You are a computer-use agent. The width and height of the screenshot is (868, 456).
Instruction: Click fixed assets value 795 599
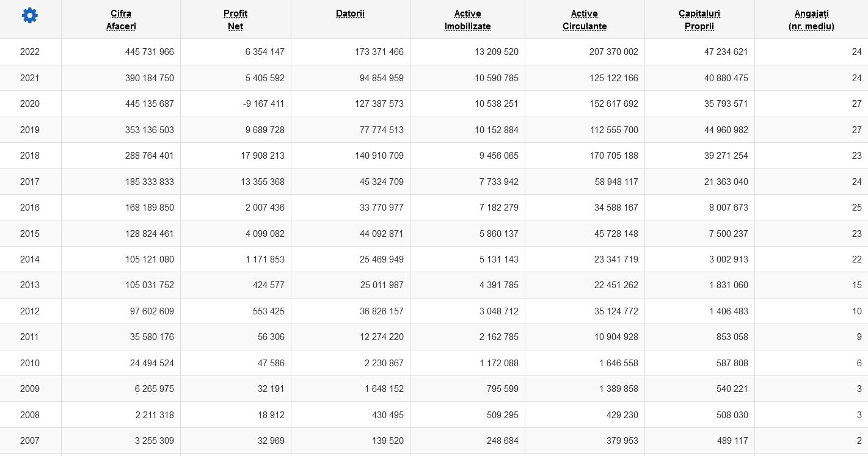point(503,389)
